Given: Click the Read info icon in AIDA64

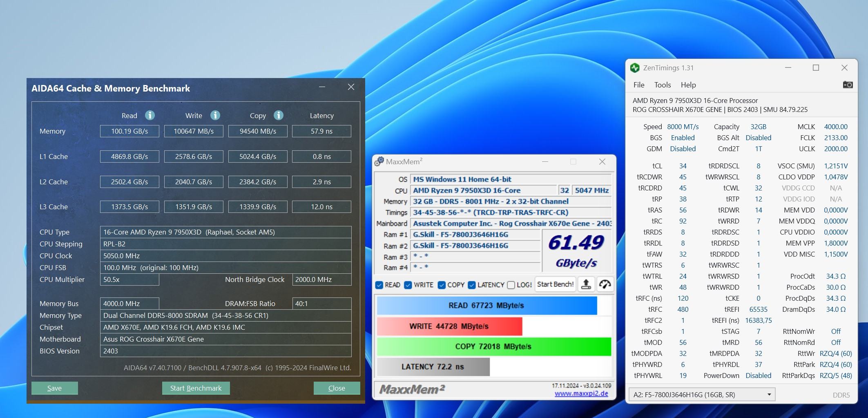Looking at the screenshot, I should pos(150,115).
